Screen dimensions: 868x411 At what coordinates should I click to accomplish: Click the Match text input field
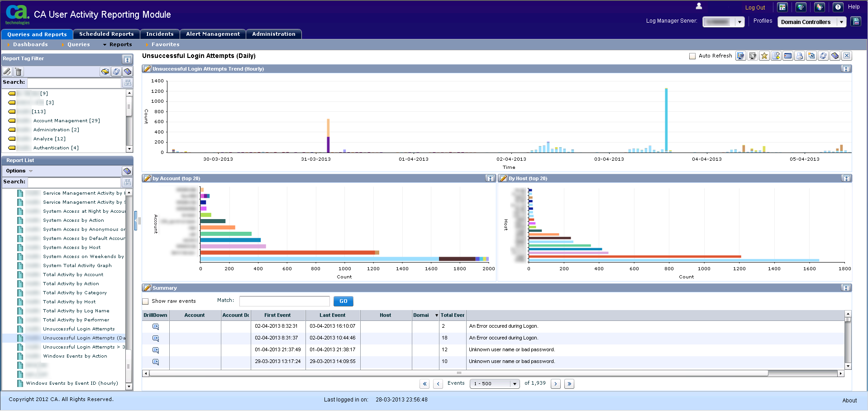pos(284,301)
